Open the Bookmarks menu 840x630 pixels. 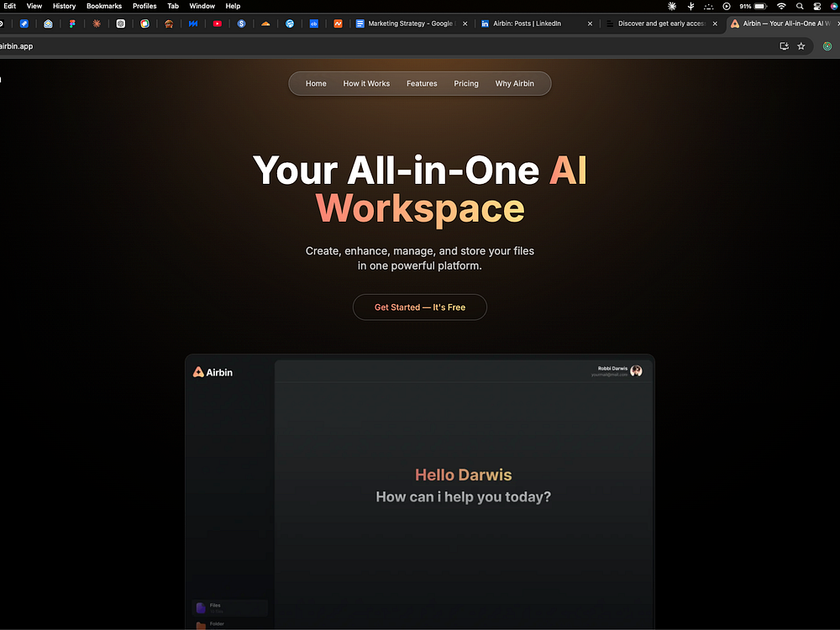(x=104, y=7)
